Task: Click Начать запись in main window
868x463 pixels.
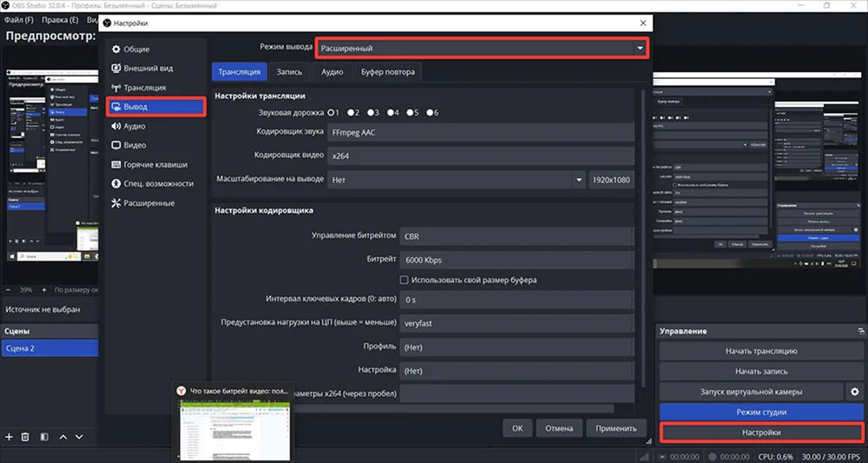Action: [761, 372]
